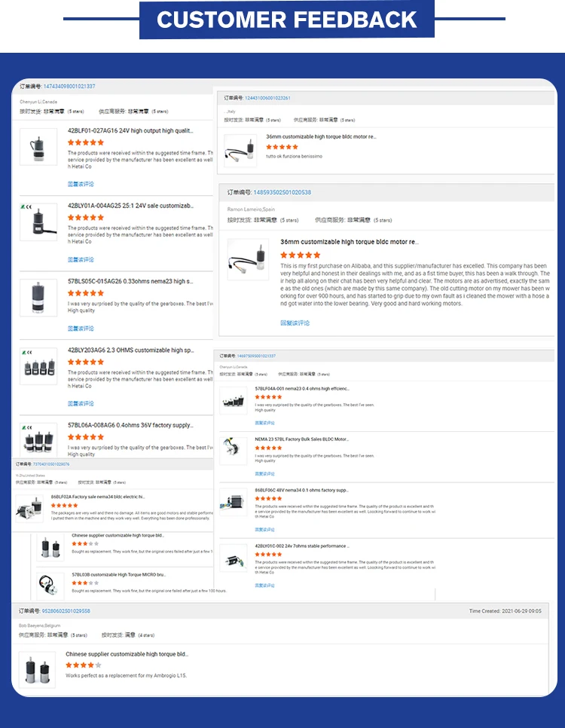Open the 57BLF04A-001 nema23 product title

click(302, 389)
